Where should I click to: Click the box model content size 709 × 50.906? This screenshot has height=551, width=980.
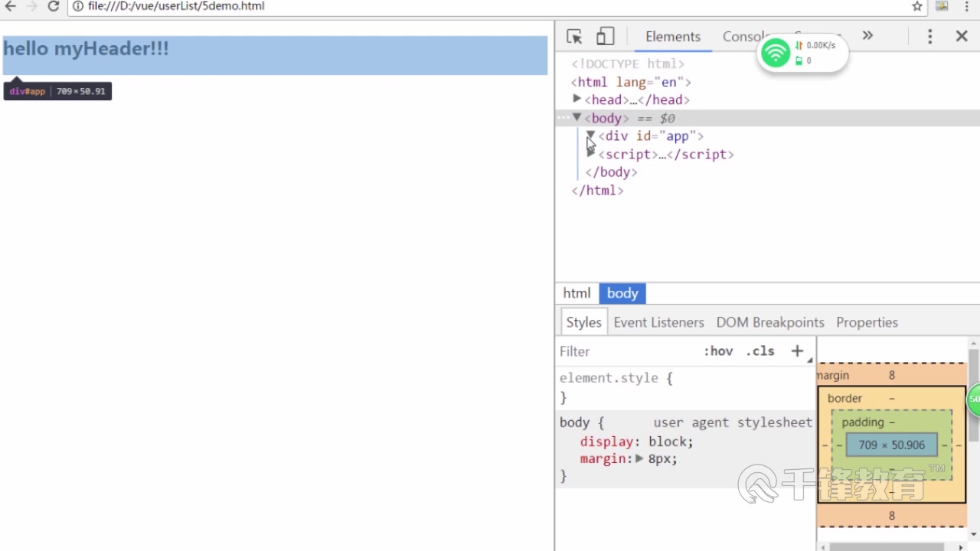[x=892, y=445]
